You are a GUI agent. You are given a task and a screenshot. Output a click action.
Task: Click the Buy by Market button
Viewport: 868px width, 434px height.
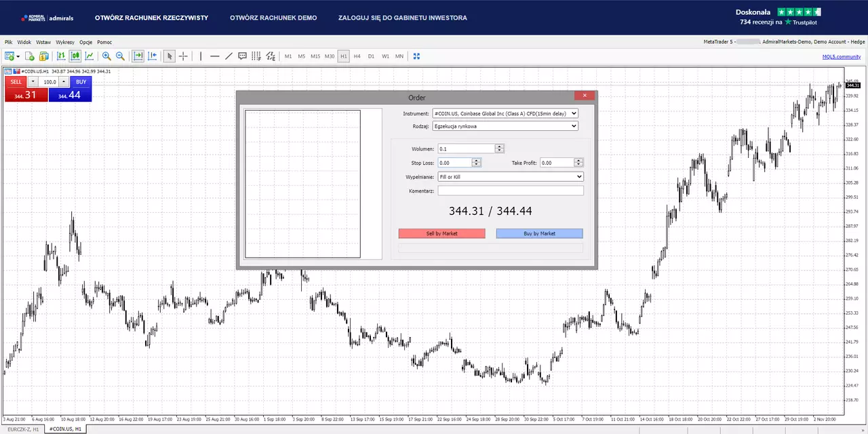[539, 233]
